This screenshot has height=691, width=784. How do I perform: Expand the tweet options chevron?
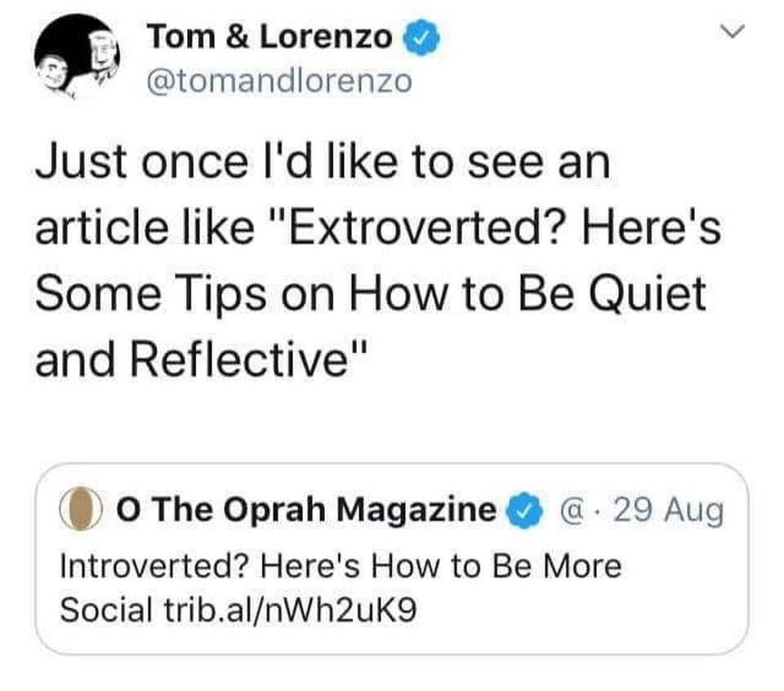pos(732,32)
